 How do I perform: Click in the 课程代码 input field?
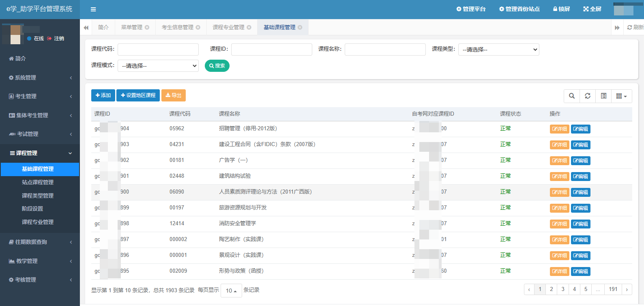pyautogui.click(x=158, y=50)
